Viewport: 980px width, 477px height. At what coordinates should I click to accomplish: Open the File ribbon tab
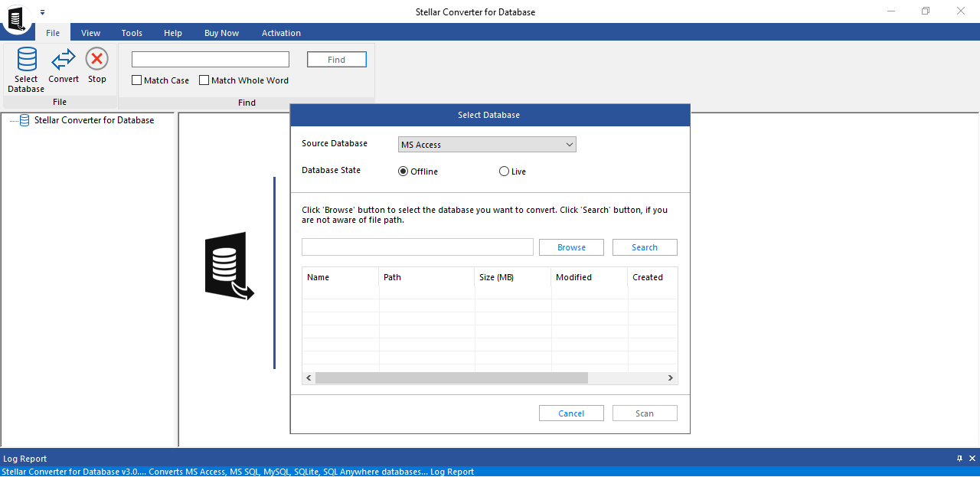53,33
